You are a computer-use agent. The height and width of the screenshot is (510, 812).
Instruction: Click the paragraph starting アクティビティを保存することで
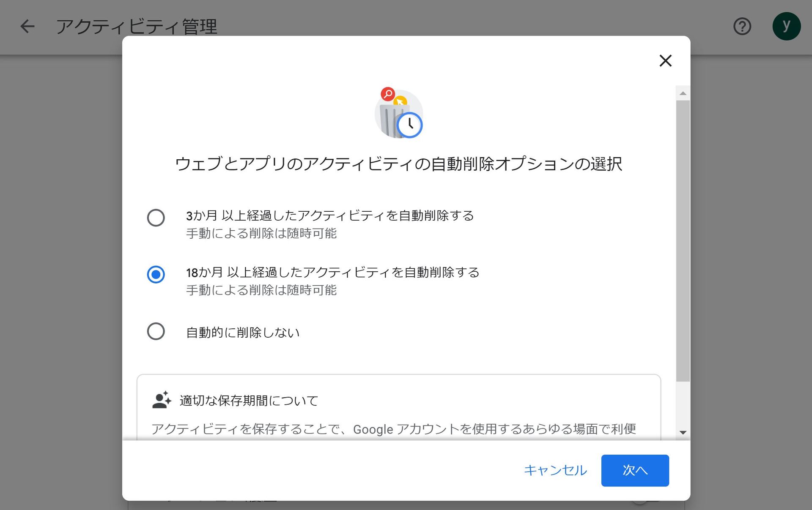(x=394, y=429)
